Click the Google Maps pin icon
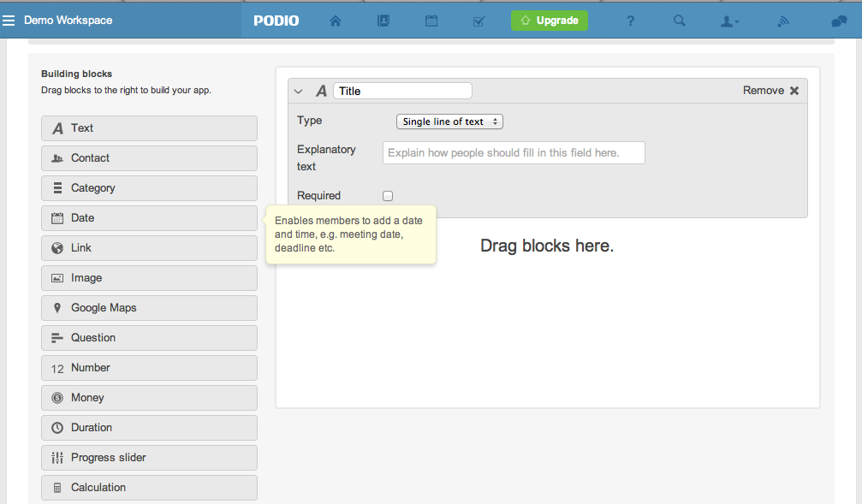This screenshot has height=504, width=862. coord(57,308)
